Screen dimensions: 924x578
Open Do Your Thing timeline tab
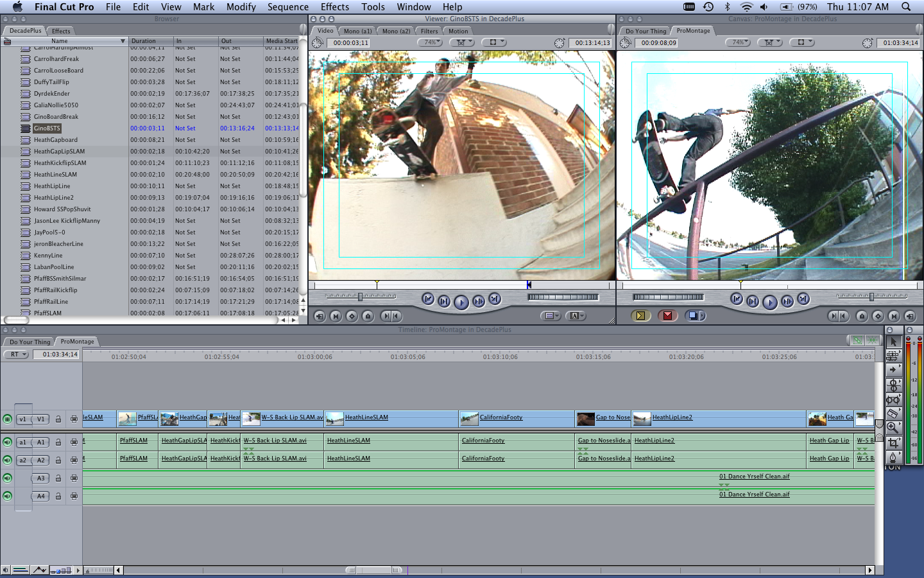pyautogui.click(x=30, y=342)
